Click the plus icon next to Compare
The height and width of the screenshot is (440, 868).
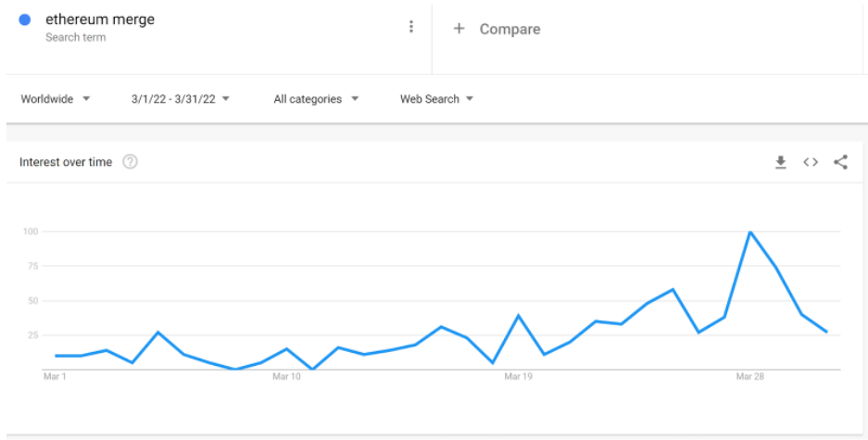(459, 28)
